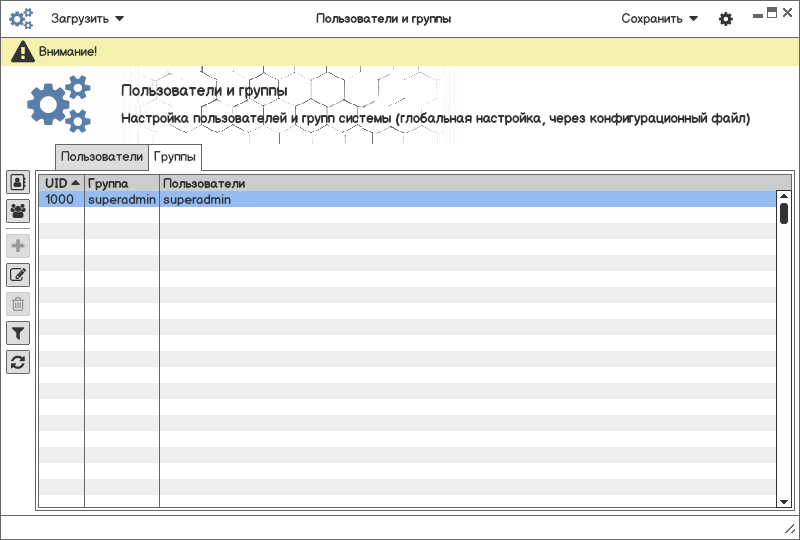800x540 pixels.
Task: Refresh the groups list
Action: [x=18, y=362]
